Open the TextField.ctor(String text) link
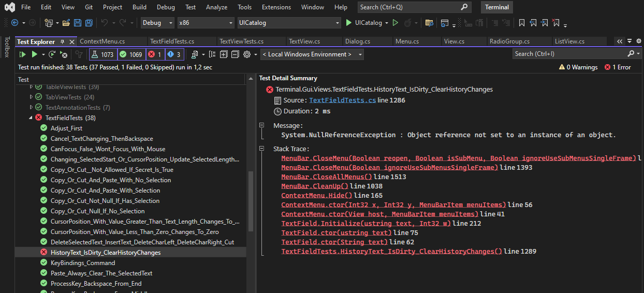Image resolution: width=644 pixels, height=293 pixels. (x=334, y=242)
